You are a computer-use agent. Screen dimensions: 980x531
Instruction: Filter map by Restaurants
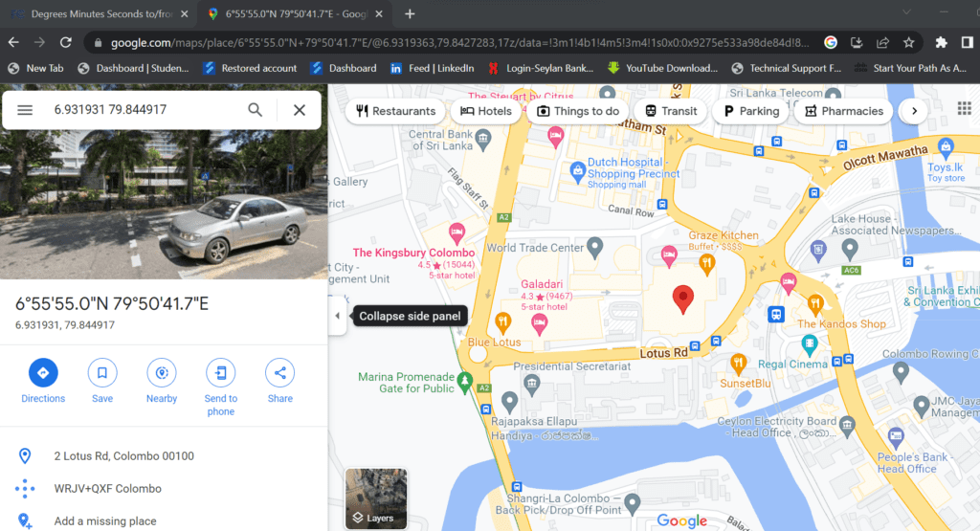click(395, 111)
